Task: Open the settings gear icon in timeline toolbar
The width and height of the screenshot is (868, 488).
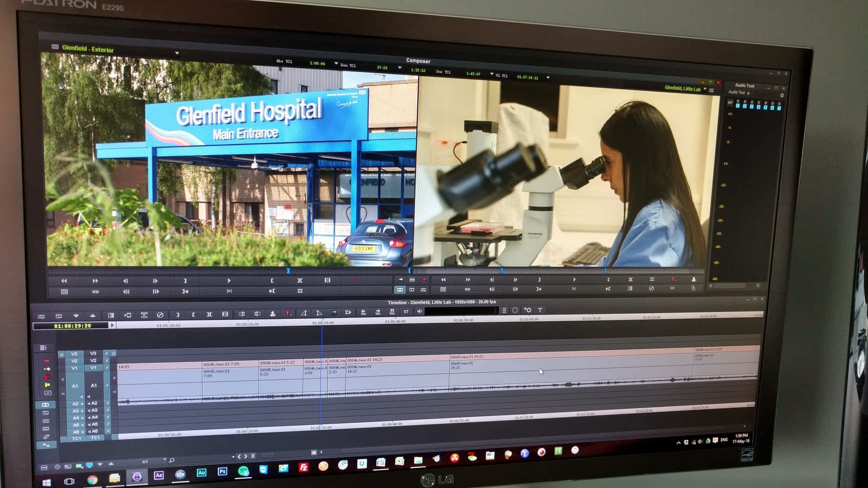Action: (528, 310)
